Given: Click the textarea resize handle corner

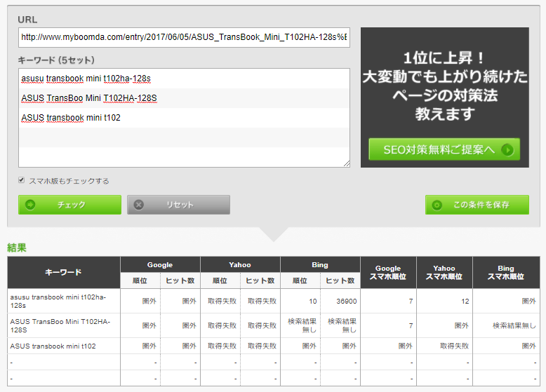Looking at the screenshot, I should coord(347,164).
